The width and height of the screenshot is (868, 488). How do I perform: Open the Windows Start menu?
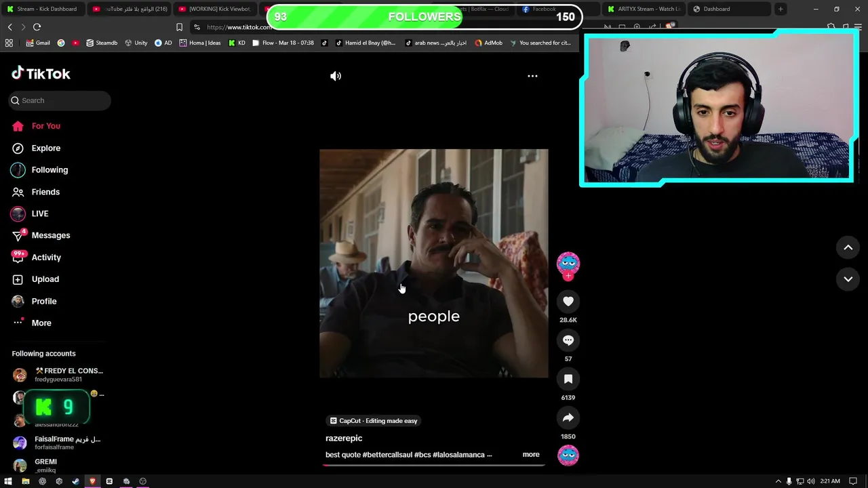[8, 481]
